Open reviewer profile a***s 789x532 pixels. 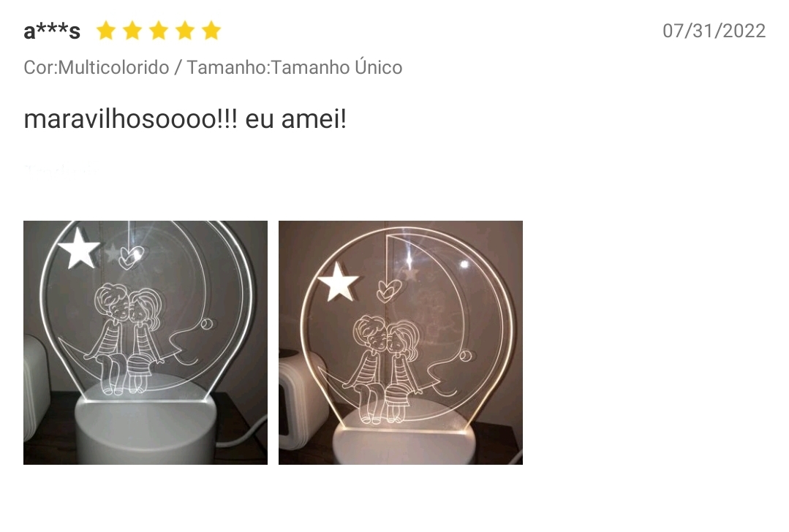(x=52, y=31)
